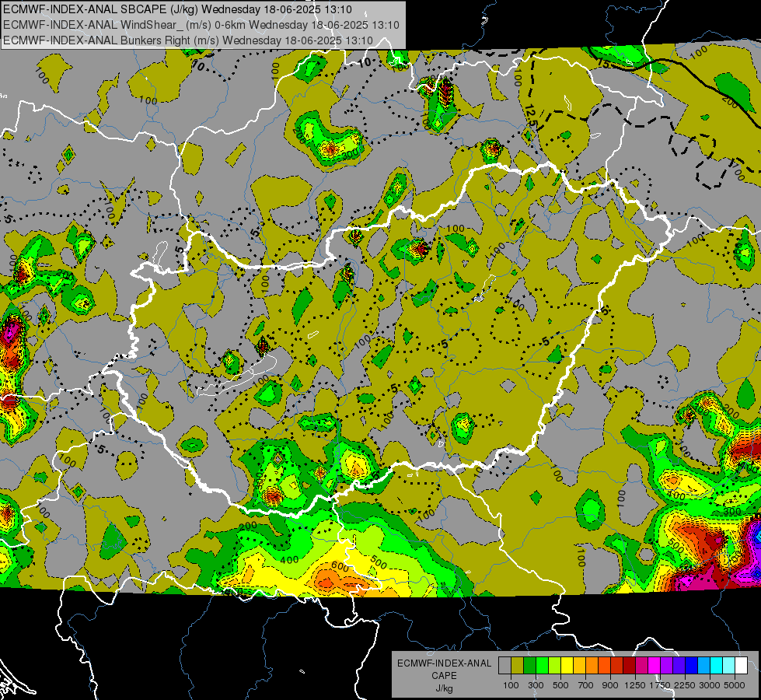Click the CAPE label in the legend box

[444, 676]
